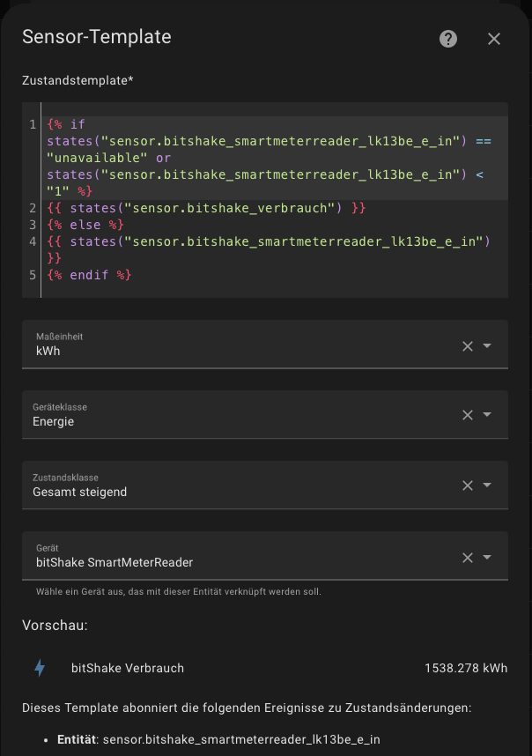This screenshot has width=532, height=756.
Task: Click the endif line in template editor
Action: pos(88,275)
